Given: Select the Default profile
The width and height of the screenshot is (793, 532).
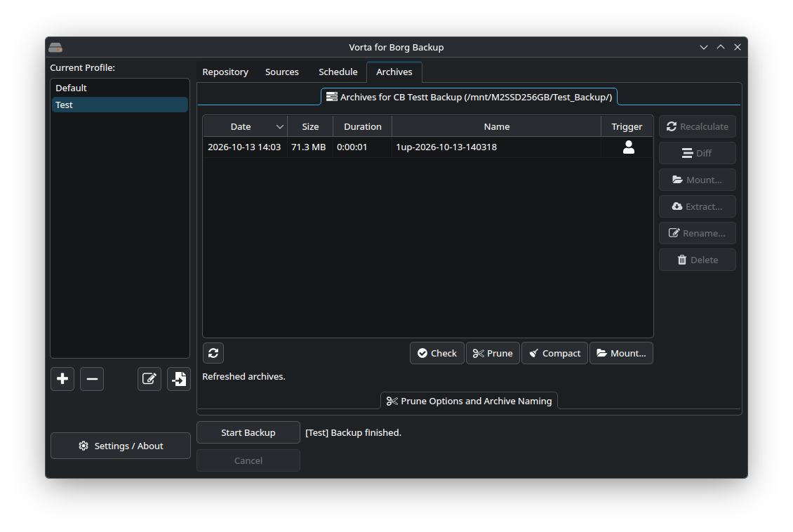Looking at the screenshot, I should click(x=120, y=88).
